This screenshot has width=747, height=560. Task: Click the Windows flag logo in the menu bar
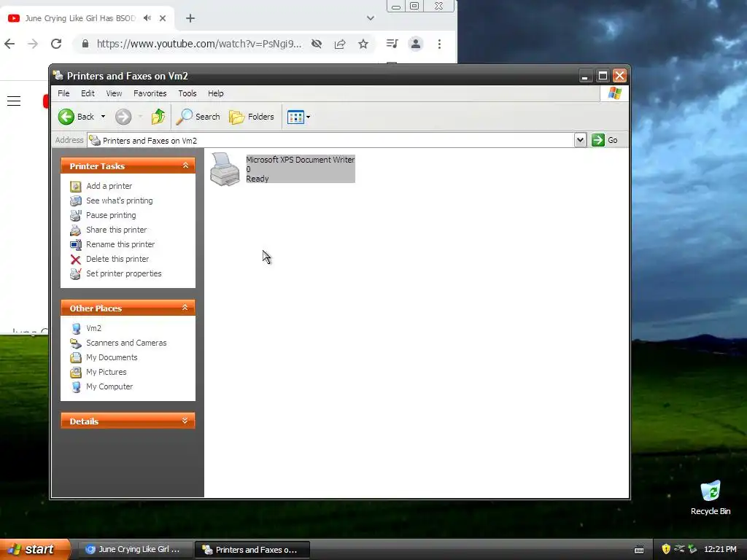click(x=614, y=93)
